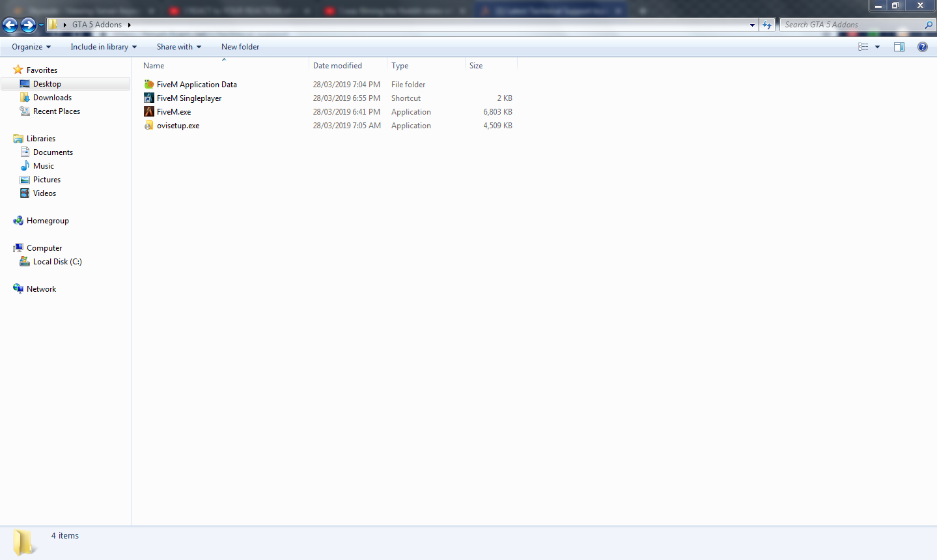Create a New folder

click(x=240, y=47)
